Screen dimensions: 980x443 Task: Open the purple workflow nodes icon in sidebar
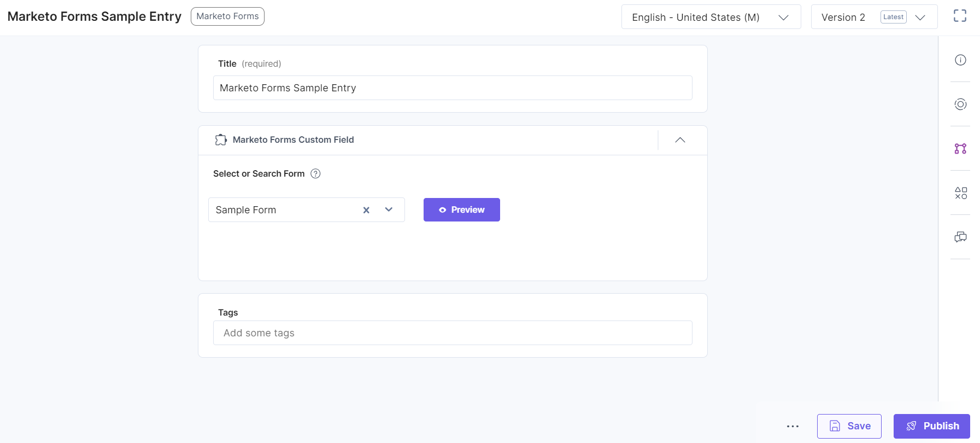click(x=960, y=148)
